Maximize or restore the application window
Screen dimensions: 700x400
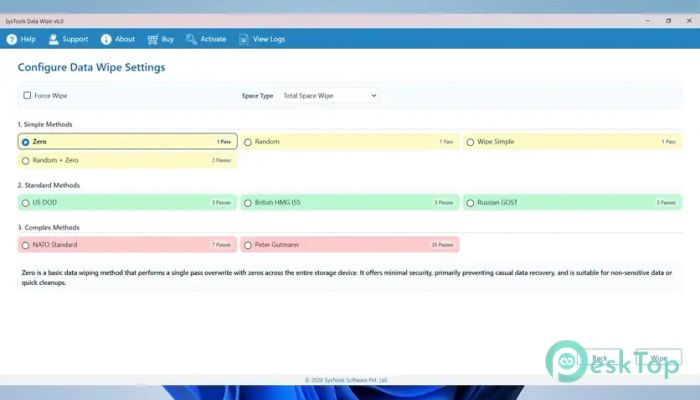click(x=668, y=21)
